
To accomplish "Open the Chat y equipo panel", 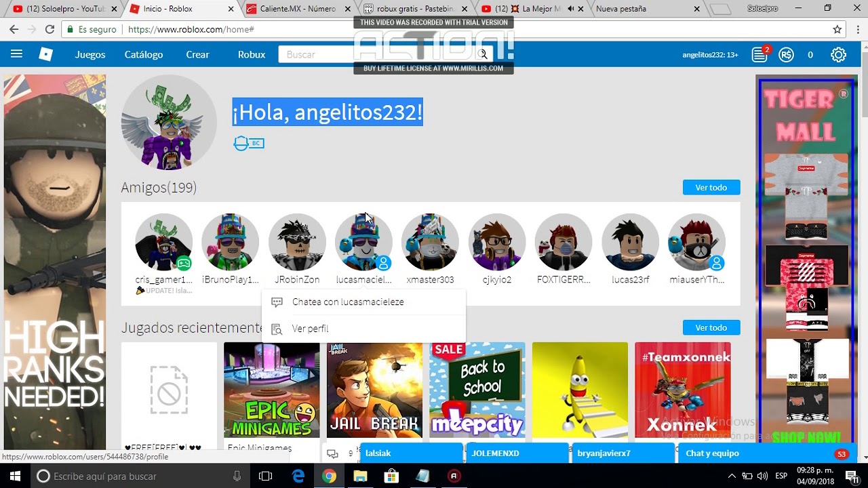I will pos(767,453).
